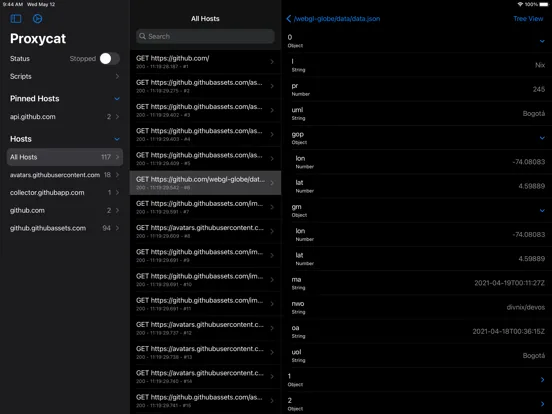
Task: Open the avatars.githubusercontent.com host
Action: (65, 175)
